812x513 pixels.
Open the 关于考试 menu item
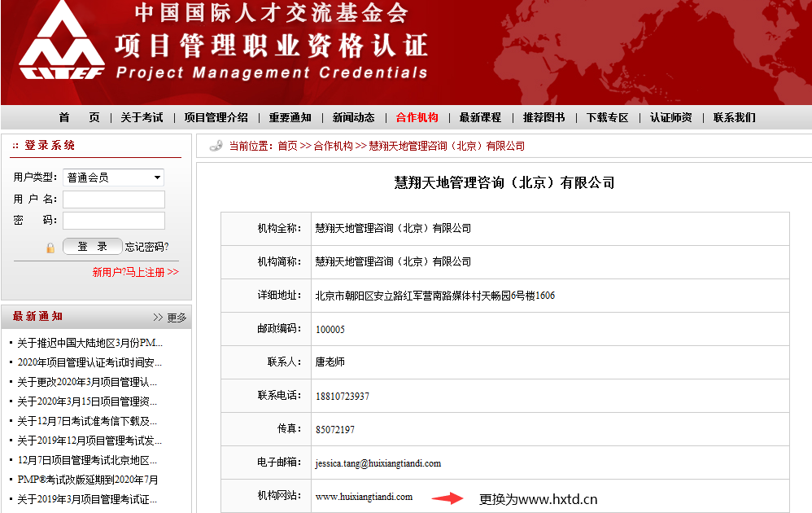(142, 117)
